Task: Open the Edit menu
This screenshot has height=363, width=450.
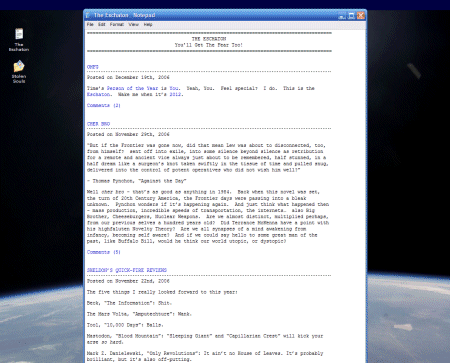Action: (102, 24)
